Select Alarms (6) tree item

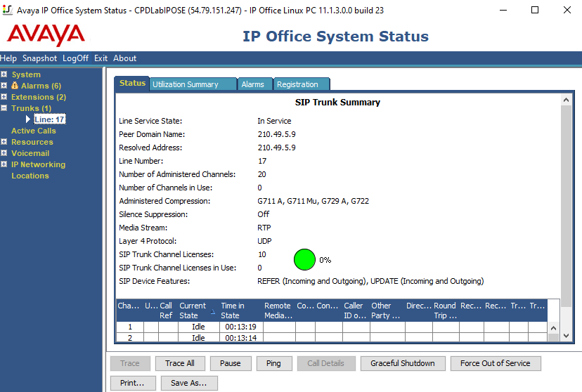pyautogui.click(x=41, y=86)
